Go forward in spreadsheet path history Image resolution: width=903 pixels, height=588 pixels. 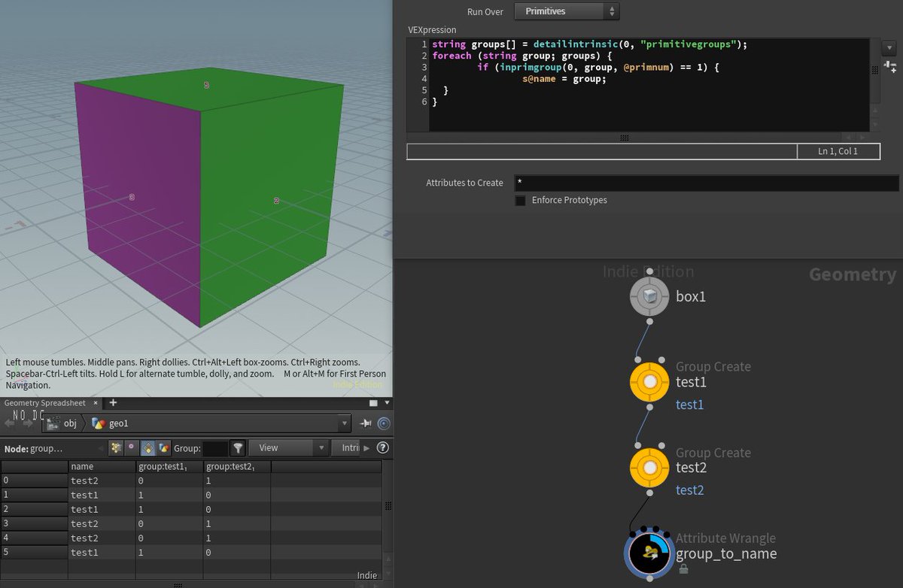tap(28, 423)
